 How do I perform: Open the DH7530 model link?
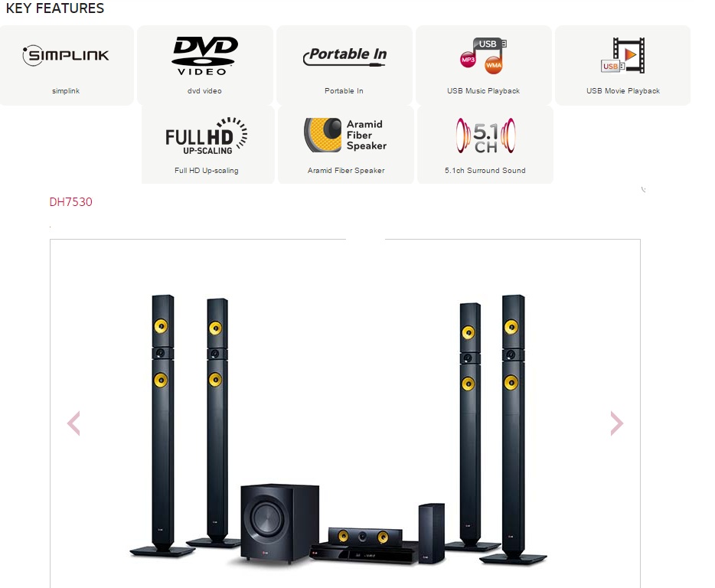click(70, 202)
